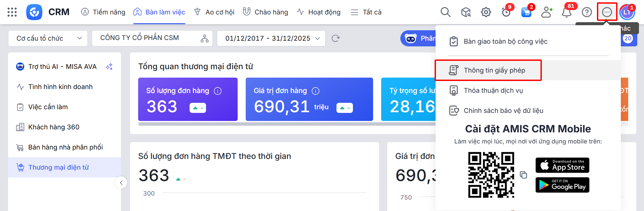Click the organization tree icon in company field
The height and width of the screenshot is (211, 644).
[x=204, y=38]
